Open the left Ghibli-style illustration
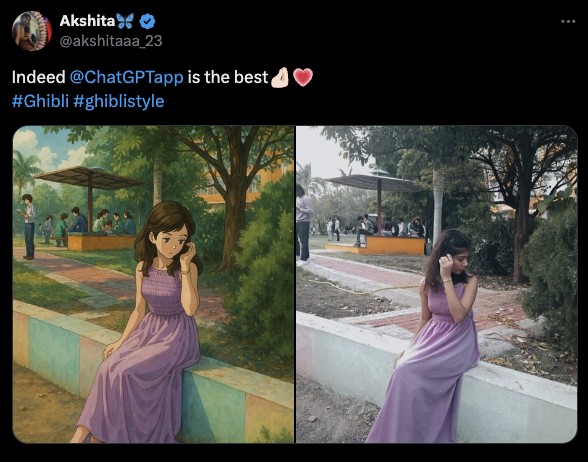Screen dimensions: 588x462 (x=153, y=284)
